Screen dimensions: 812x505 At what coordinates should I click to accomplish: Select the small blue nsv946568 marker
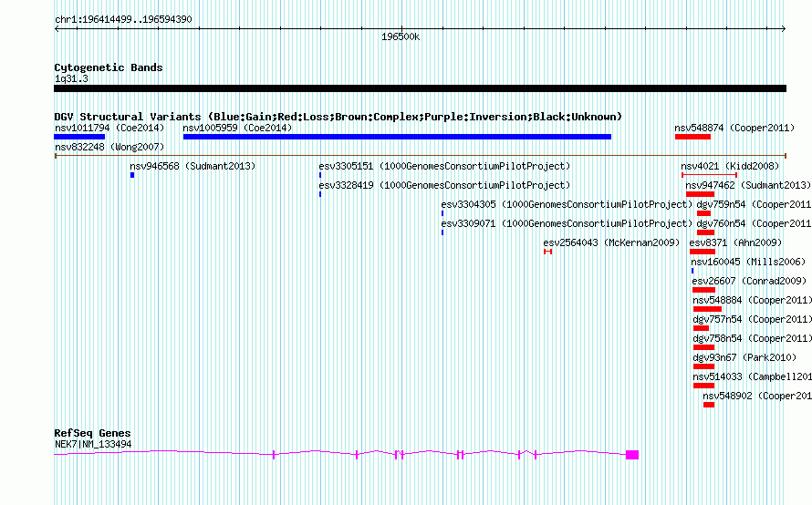pyautogui.click(x=132, y=175)
